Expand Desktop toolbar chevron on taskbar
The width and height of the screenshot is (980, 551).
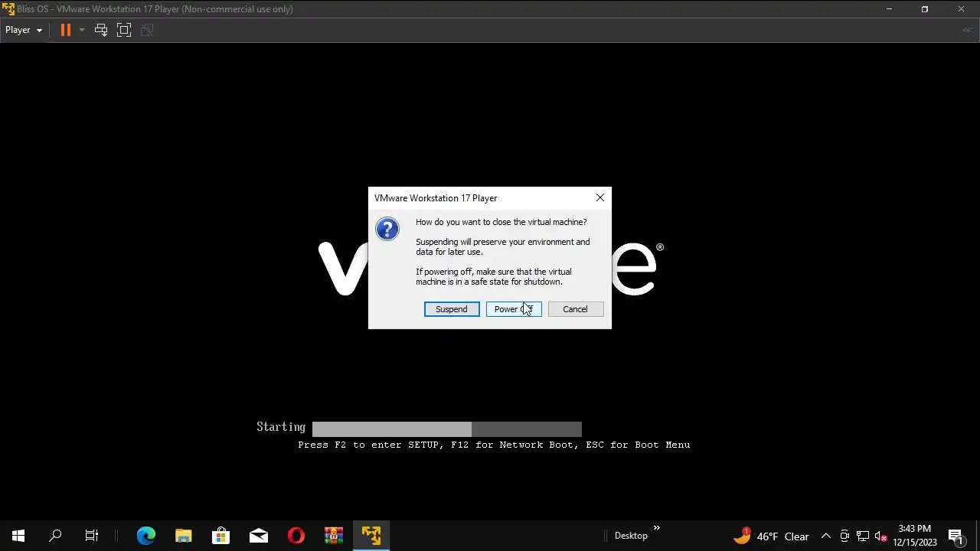656,528
